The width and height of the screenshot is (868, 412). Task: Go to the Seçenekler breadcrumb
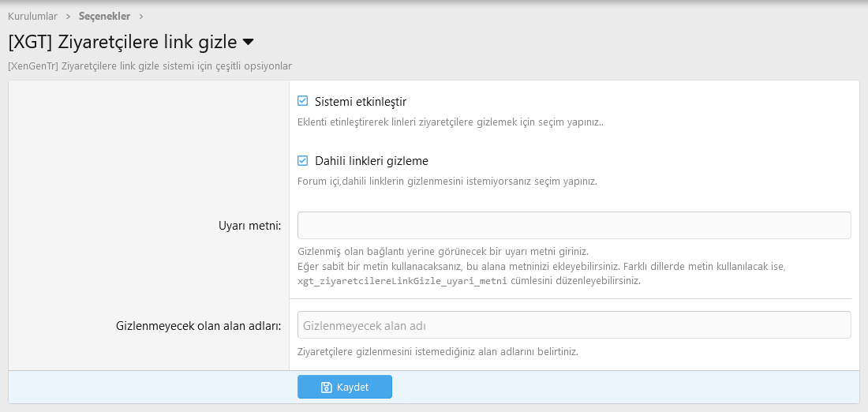click(x=104, y=16)
